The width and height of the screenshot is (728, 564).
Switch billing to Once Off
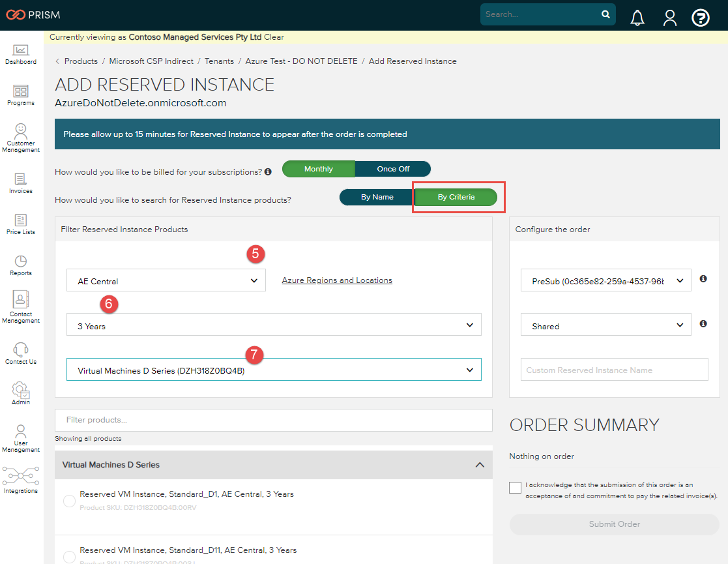point(393,169)
